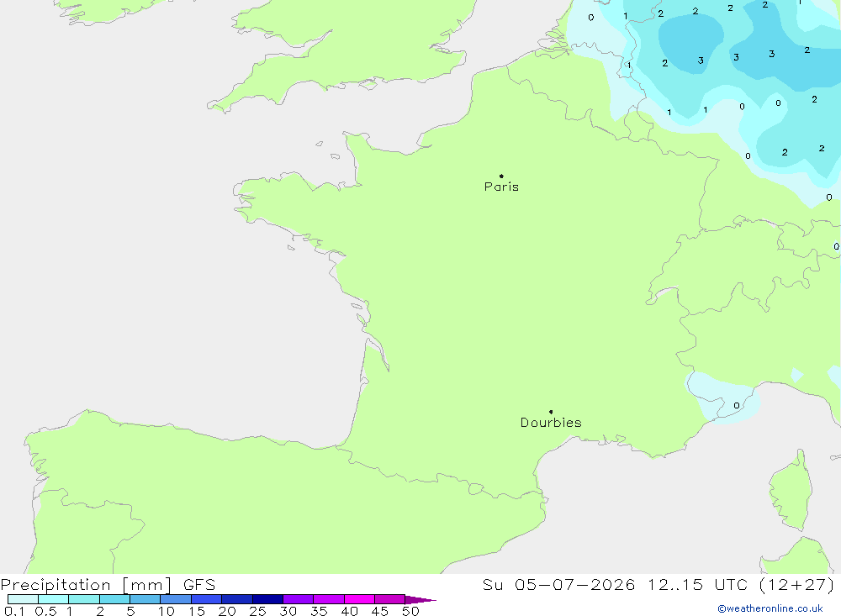
Task: Select the 30 mm legend color swatch
Action: [299, 599]
